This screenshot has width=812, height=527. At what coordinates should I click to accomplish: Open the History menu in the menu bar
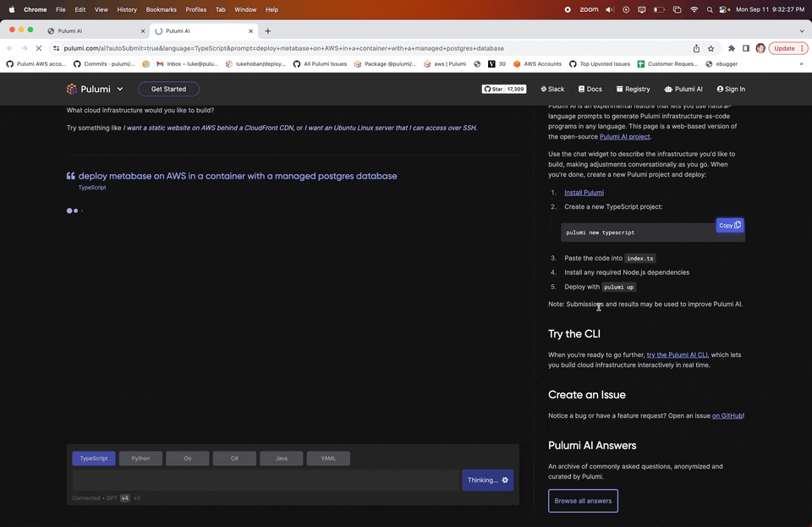pos(127,9)
